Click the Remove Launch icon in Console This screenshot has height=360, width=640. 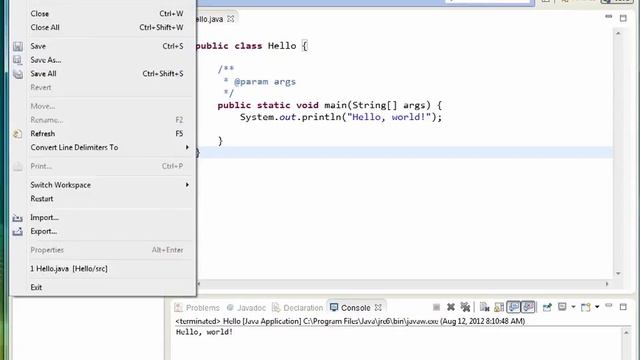(451, 307)
